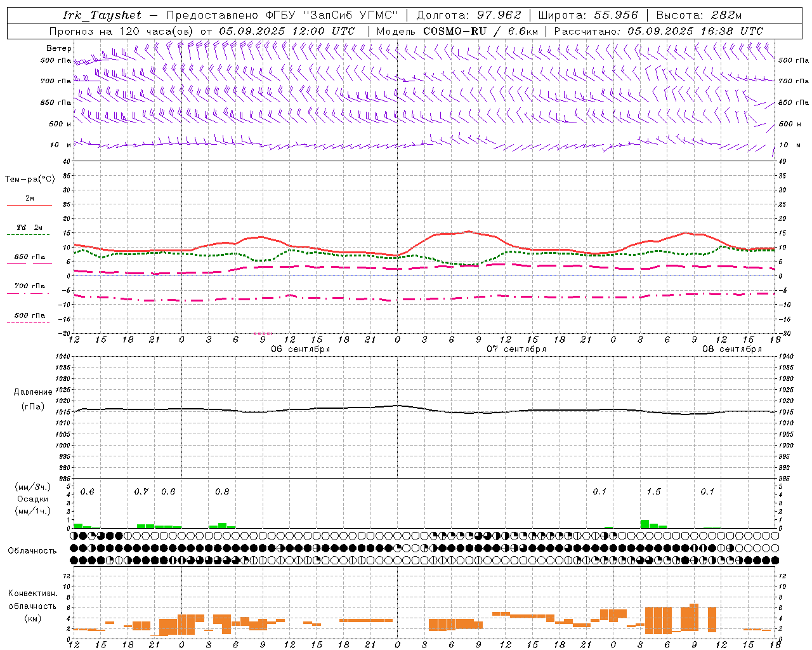Click the (км) unit label under облачность

33,618
